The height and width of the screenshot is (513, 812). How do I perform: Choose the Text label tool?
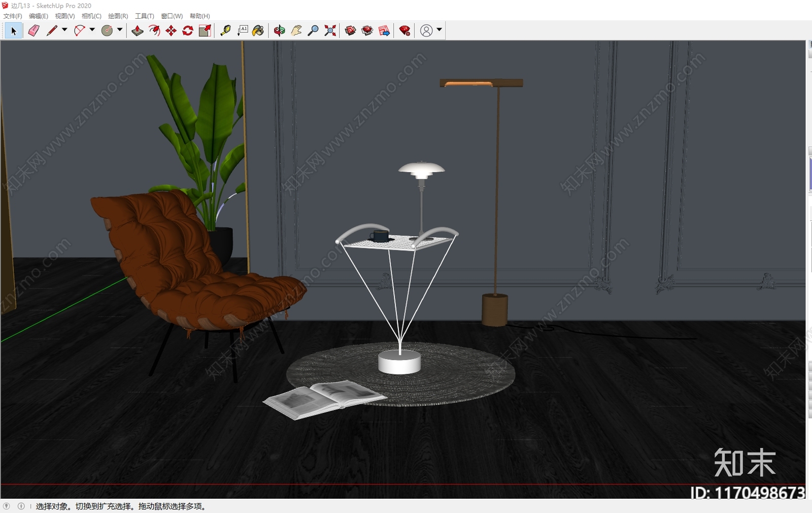pos(243,31)
